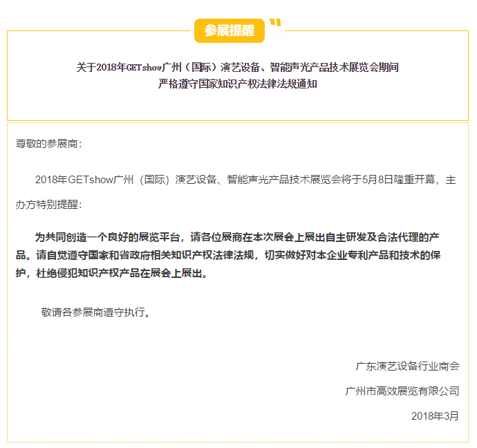Click the sentence 敬请各参展商遵守执行

95,312
